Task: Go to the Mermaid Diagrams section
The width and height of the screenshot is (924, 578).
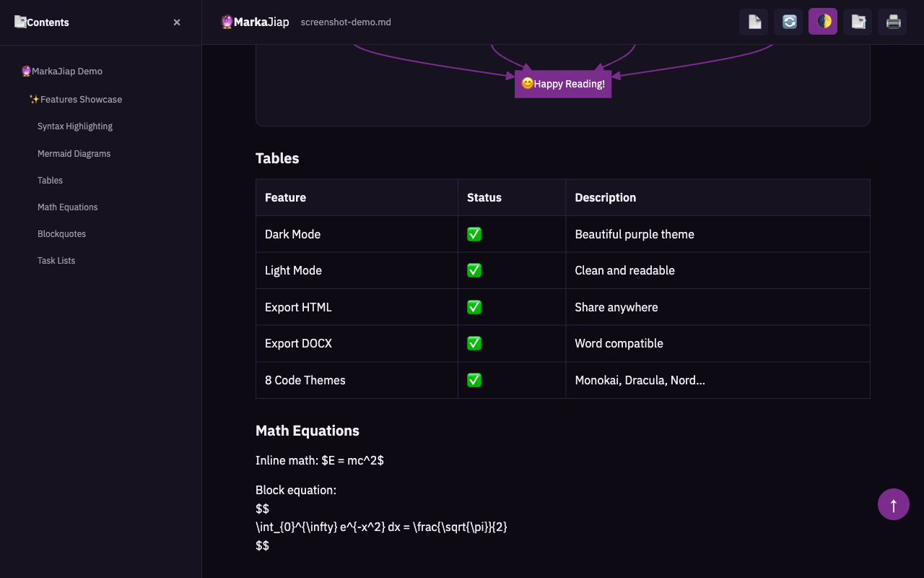Action: coord(74,154)
